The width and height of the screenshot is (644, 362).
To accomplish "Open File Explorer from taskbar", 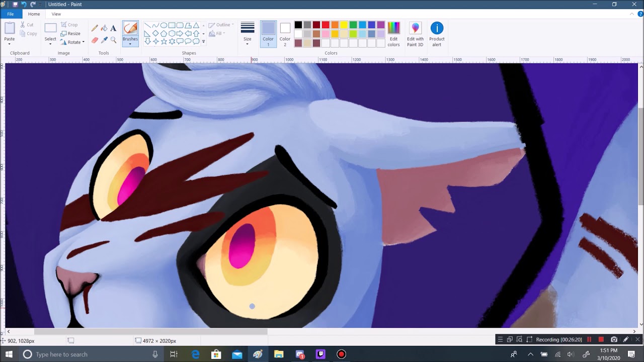I will [x=279, y=354].
